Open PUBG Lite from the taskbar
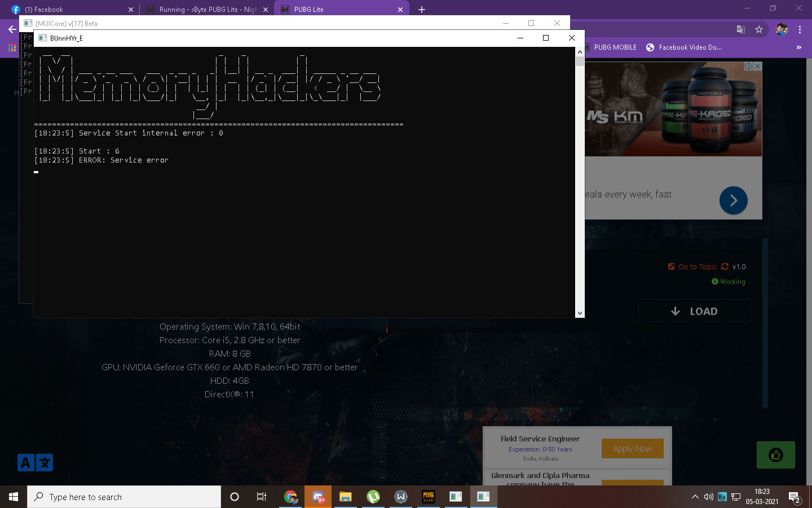 point(429,497)
